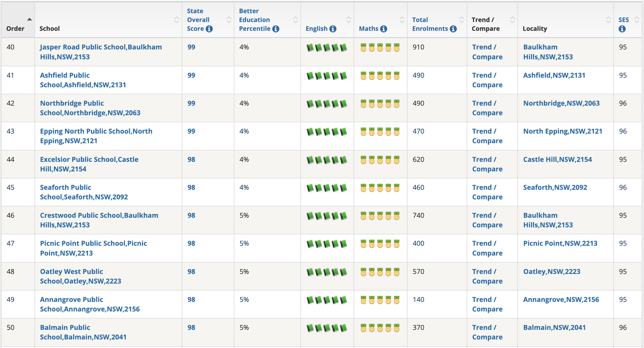
Task: Toggle sort arrows on Locality column
Action: pyautogui.click(x=608, y=20)
